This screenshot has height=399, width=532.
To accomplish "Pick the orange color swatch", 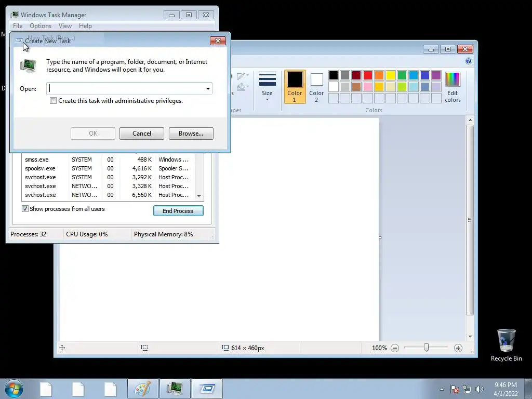I will (379, 75).
